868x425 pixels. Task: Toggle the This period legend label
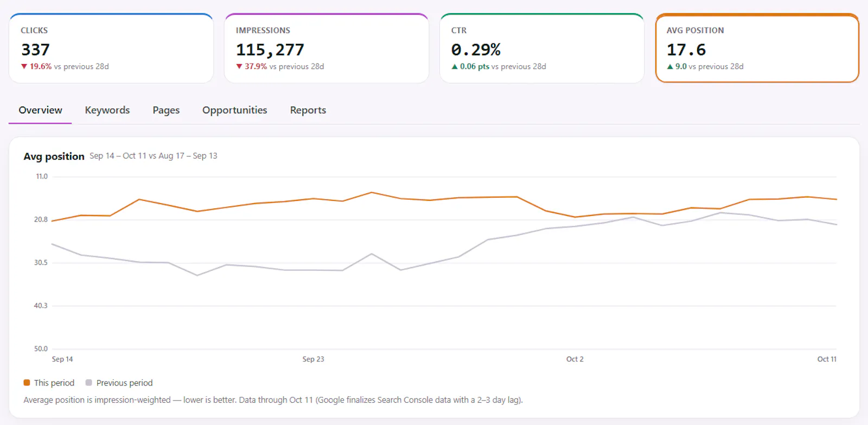click(54, 383)
